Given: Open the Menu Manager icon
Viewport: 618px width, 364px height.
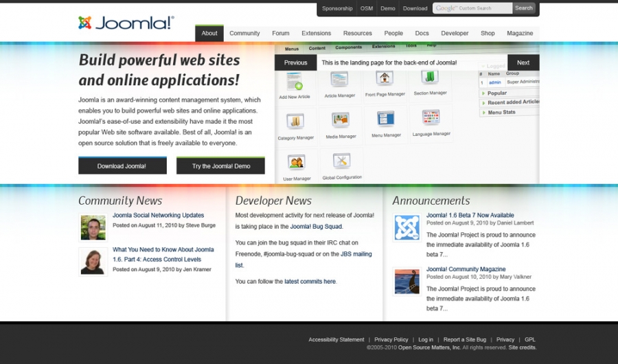Looking at the screenshot, I should click(386, 119).
